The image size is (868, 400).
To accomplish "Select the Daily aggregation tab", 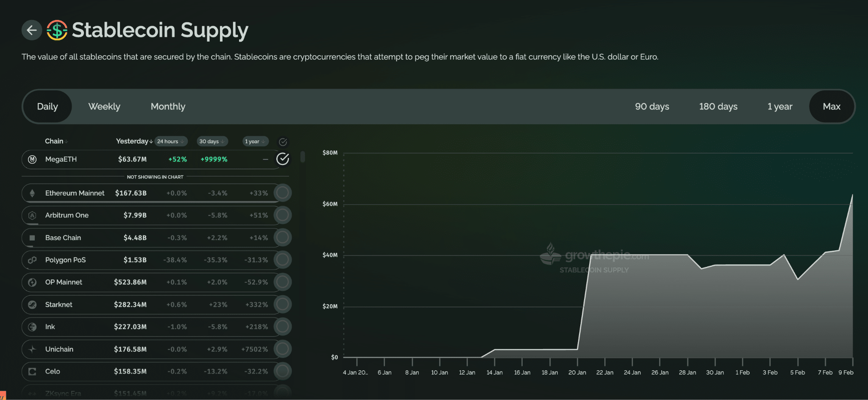I will coord(47,106).
